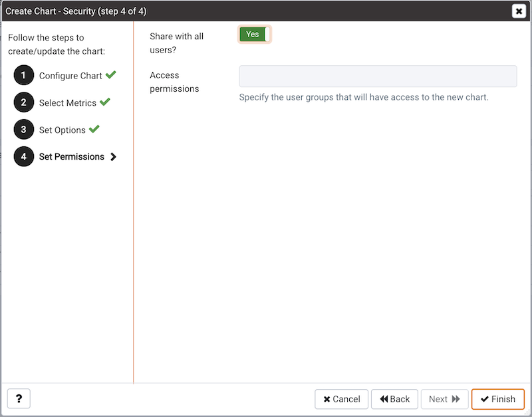532x417 pixels.
Task: Click the chevron arrow beside Set Permissions
Action: tap(113, 157)
